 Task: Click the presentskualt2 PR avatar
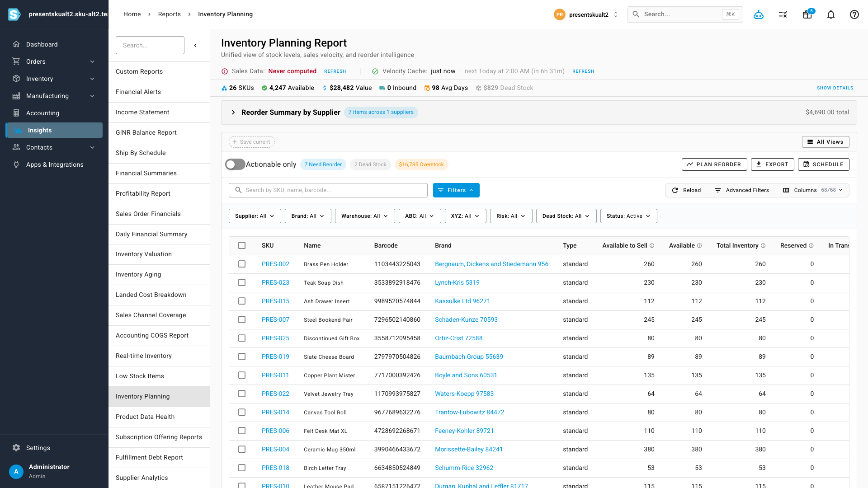click(560, 14)
